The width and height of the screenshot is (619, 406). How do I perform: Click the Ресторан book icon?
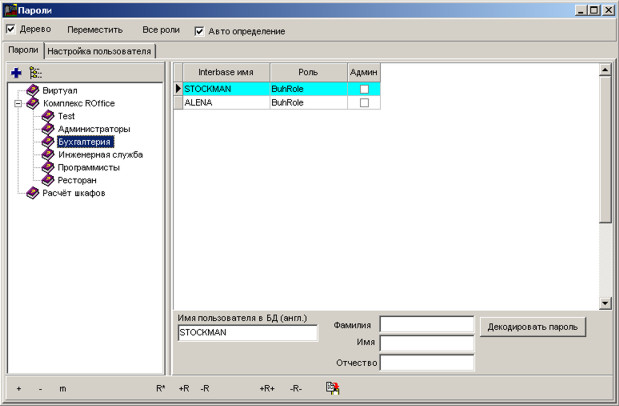pyautogui.click(x=48, y=180)
